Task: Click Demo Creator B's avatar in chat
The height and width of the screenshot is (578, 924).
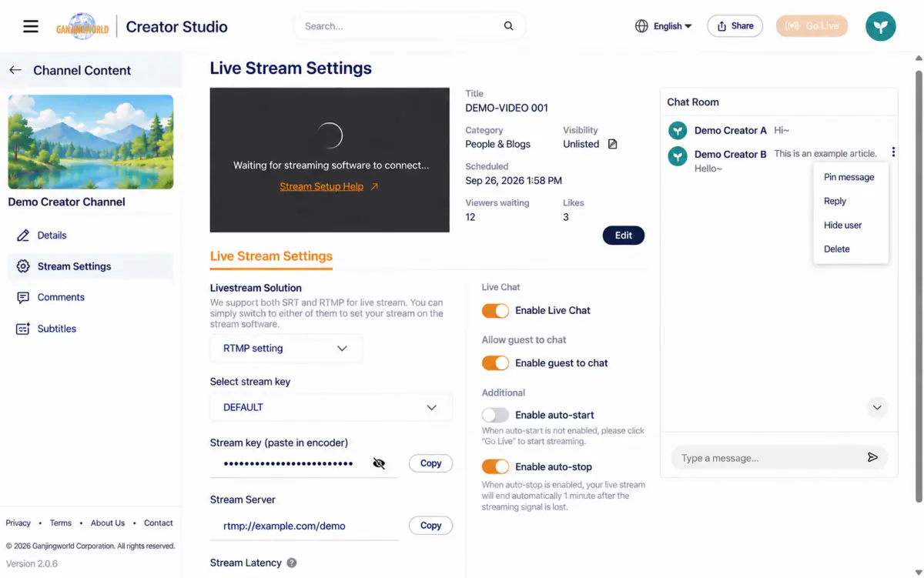Action: point(677,156)
